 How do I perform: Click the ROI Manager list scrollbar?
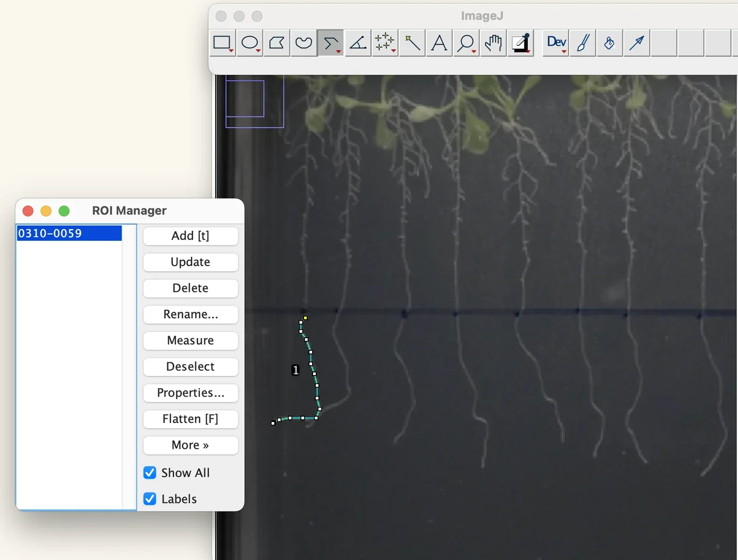pyautogui.click(x=129, y=367)
